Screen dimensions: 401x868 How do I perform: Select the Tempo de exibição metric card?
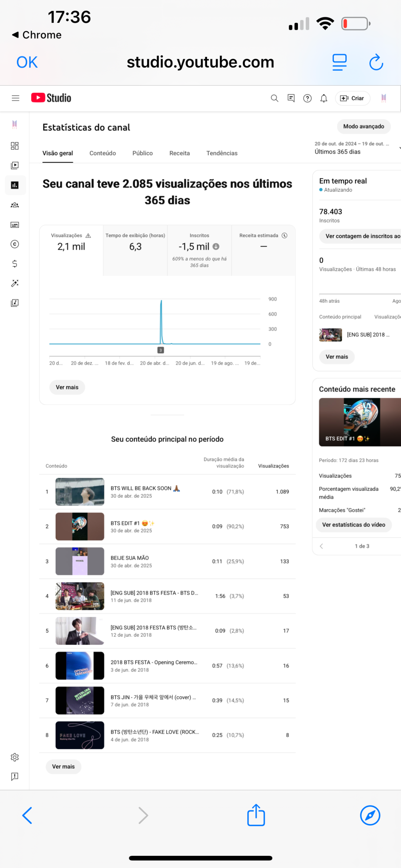point(135,250)
